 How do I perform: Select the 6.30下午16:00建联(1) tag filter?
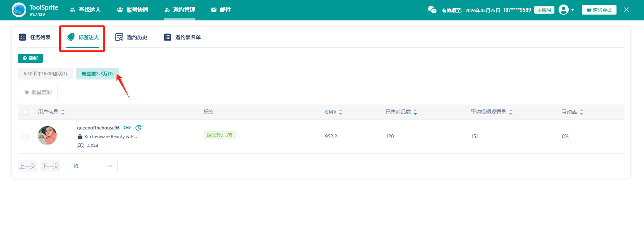(x=45, y=74)
